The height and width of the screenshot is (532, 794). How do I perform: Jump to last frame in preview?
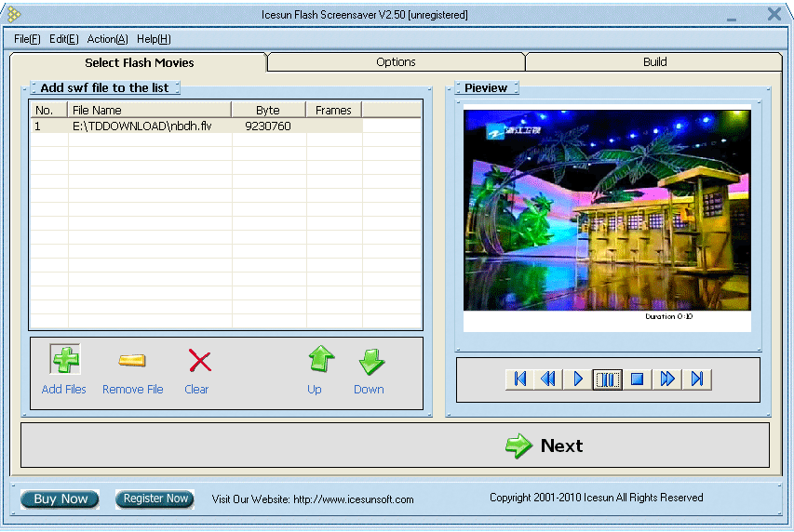tap(697, 379)
